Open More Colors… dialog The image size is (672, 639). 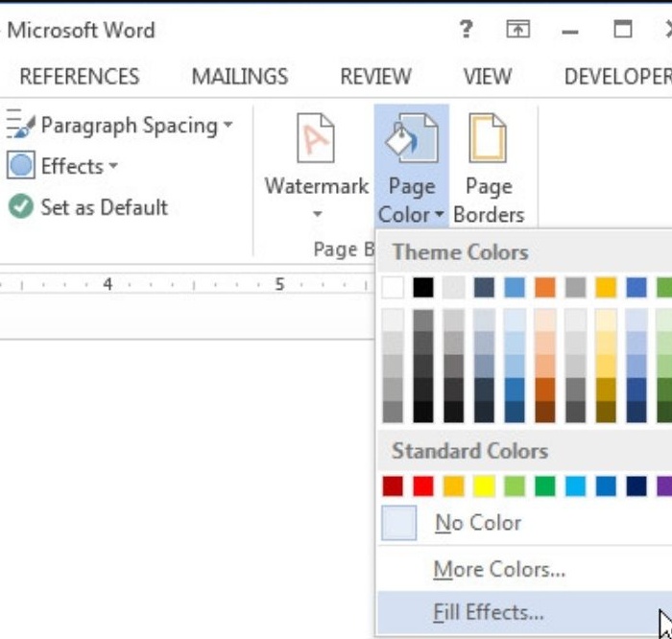pyautogui.click(x=524, y=569)
